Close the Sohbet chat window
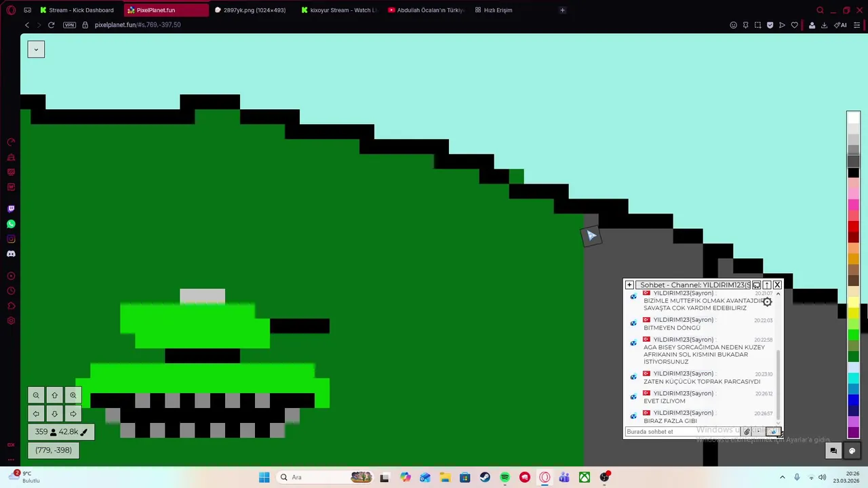Screen dimensions: 868x488 [777, 285]
